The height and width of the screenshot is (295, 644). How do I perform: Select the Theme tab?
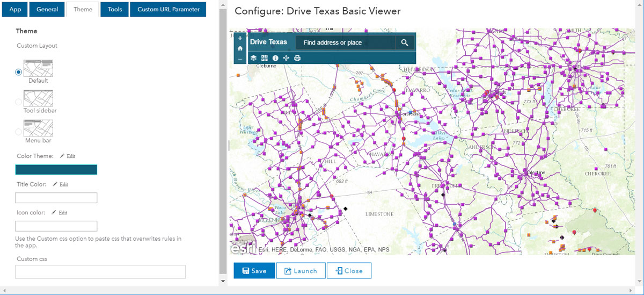click(x=83, y=9)
